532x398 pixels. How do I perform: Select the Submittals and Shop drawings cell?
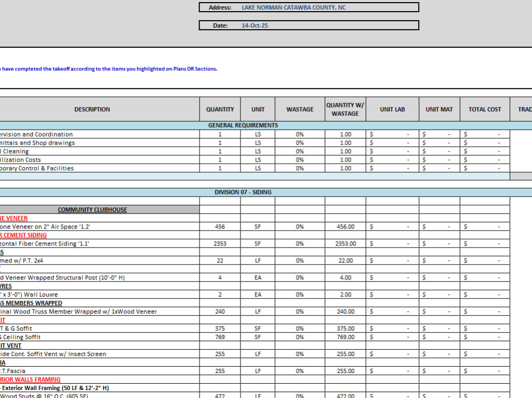99,143
